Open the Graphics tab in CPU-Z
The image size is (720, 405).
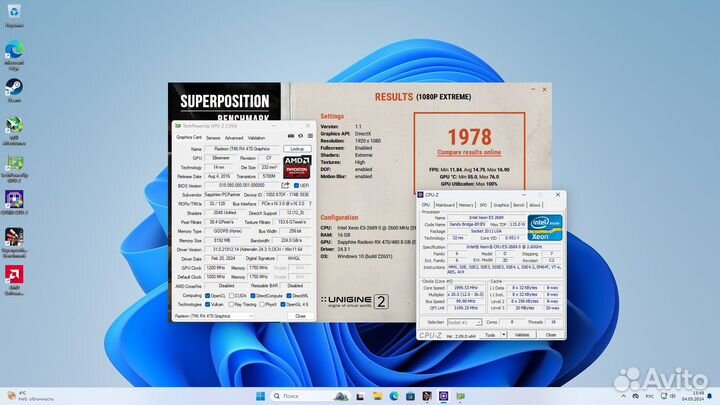click(501, 205)
